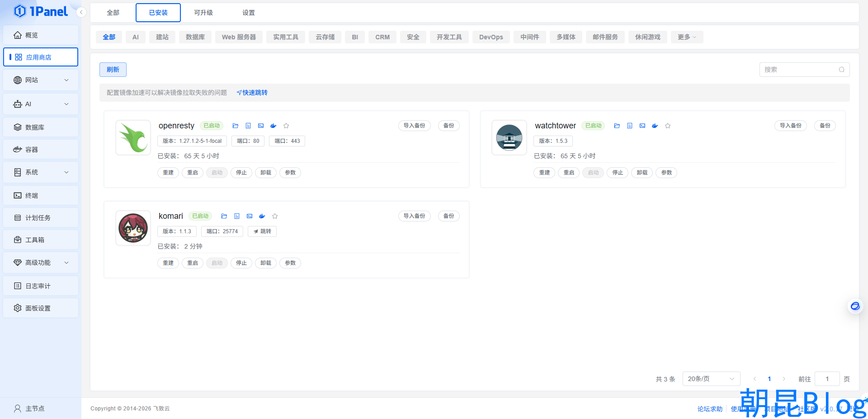Filter by 中间件 category

coord(530,37)
